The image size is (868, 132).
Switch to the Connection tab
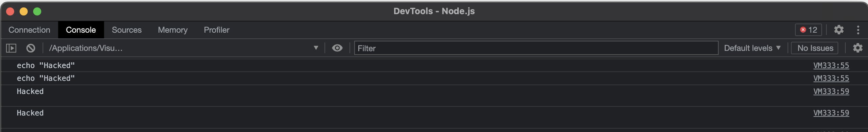[29, 30]
